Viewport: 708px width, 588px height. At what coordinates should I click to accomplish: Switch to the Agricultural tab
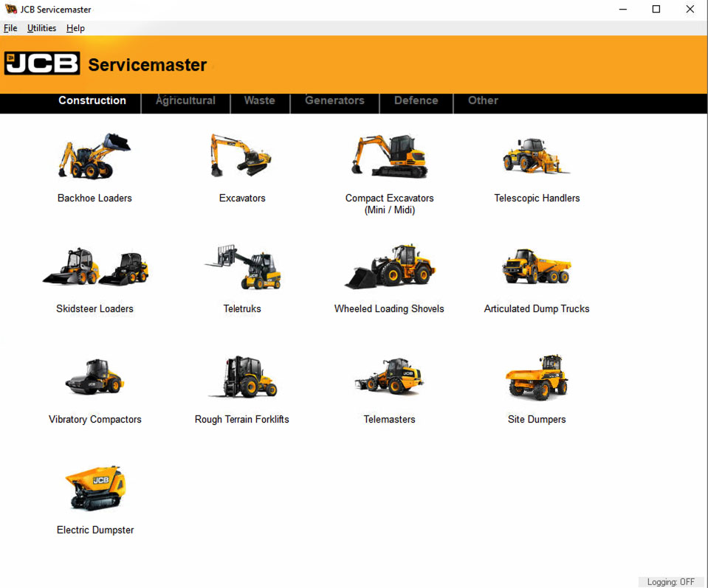pos(185,100)
